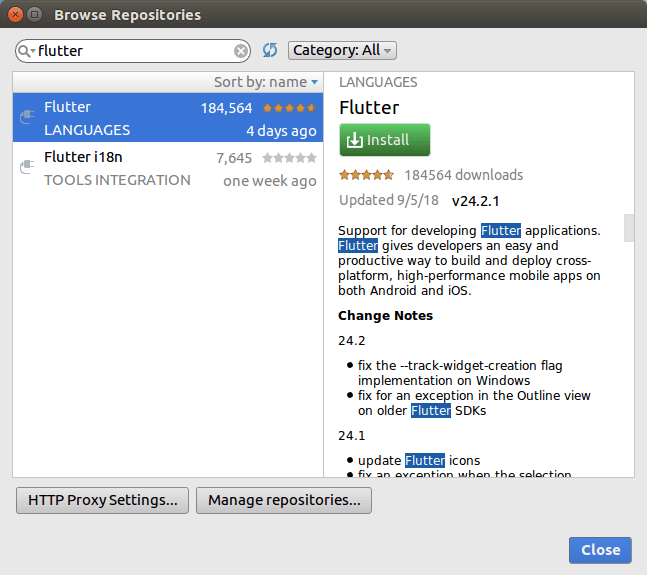Open the Category: All dropdown
The width and height of the screenshot is (647, 575).
click(x=342, y=50)
